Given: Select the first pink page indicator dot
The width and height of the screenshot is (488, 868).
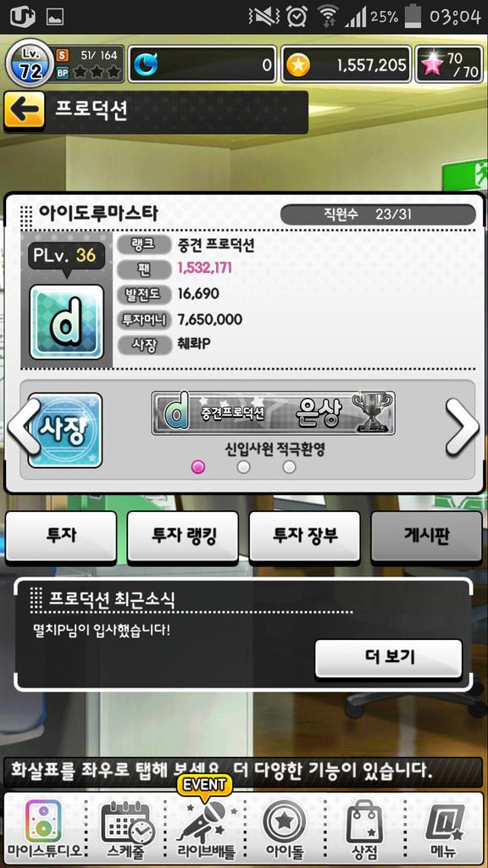Looking at the screenshot, I should pos(197,467).
